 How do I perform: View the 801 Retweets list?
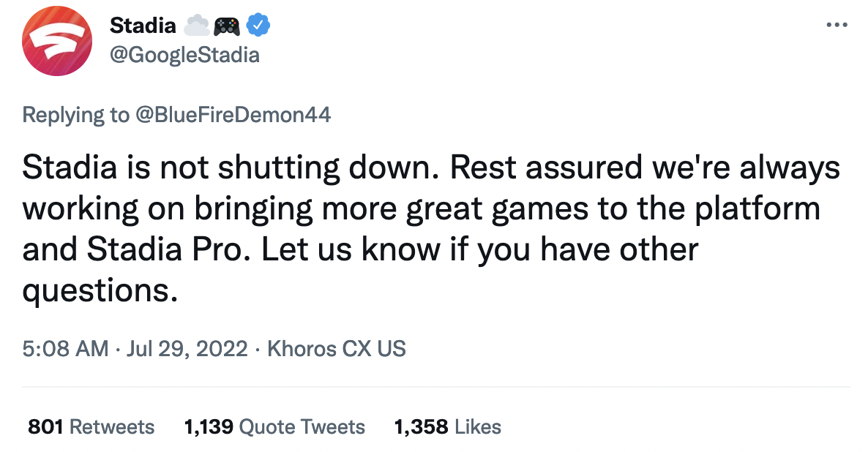pos(91,427)
